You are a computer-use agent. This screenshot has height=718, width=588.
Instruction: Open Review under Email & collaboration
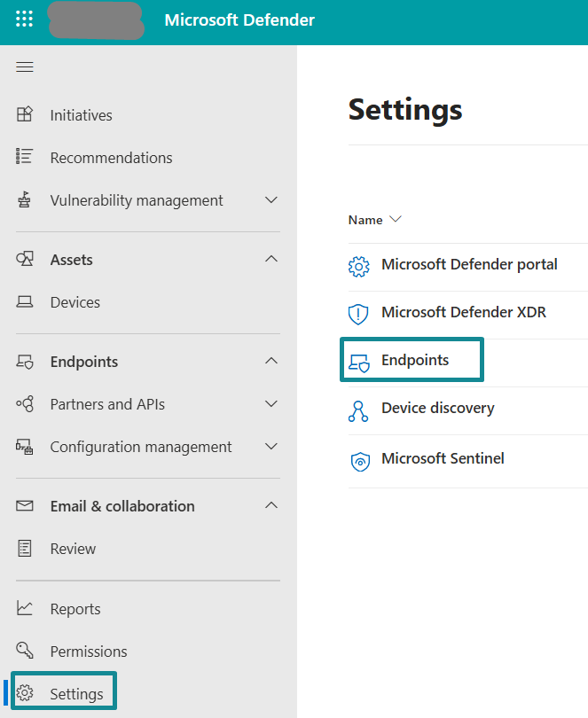73,549
